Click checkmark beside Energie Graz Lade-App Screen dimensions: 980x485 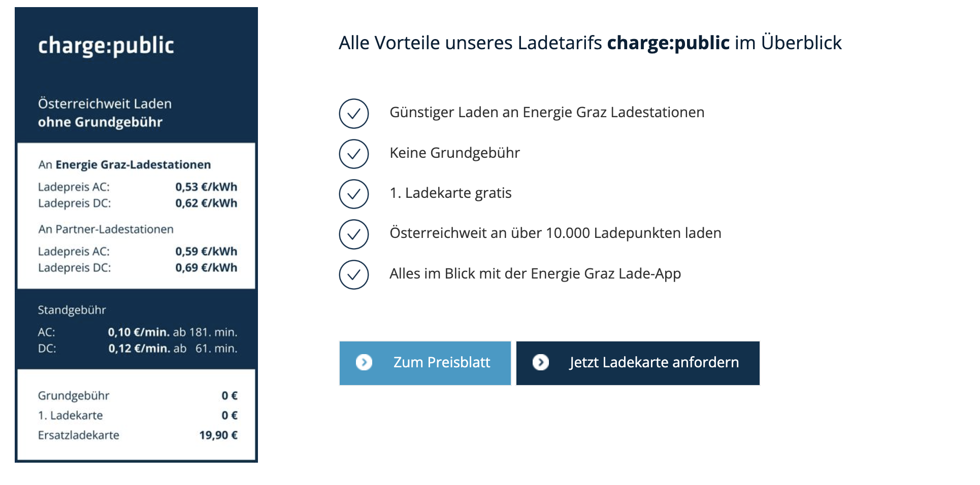coord(353,274)
